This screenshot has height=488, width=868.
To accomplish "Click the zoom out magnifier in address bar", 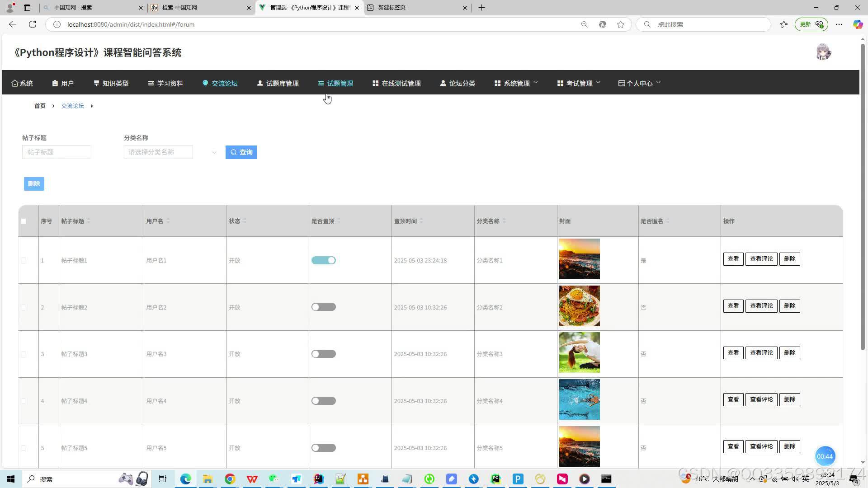I will click(584, 24).
